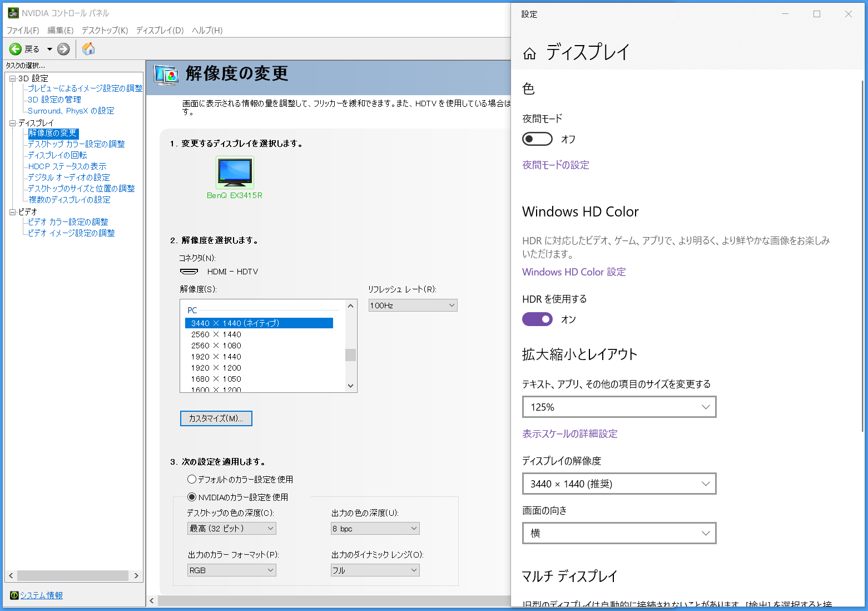The image size is (868, 611).
Task: Click main panel horizontal scroll left arrow
Action: (x=152, y=601)
